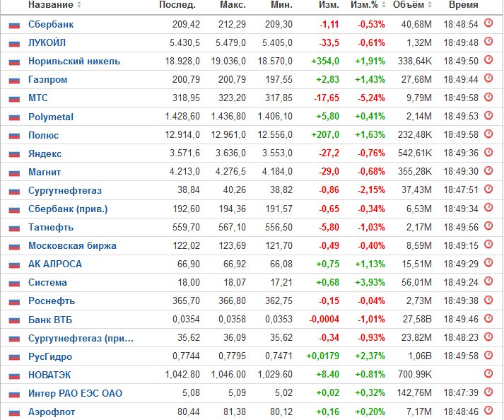Open the Магнит stock link

[x=45, y=172]
